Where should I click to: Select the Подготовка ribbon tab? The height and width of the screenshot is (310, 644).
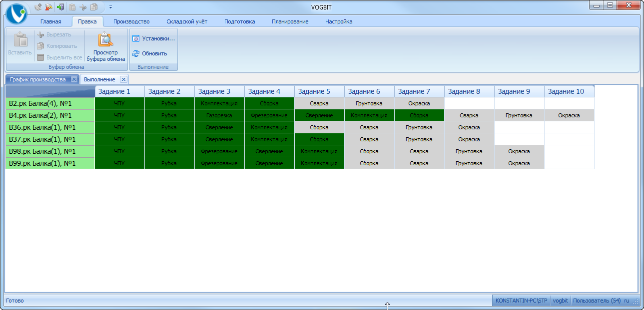tap(240, 21)
